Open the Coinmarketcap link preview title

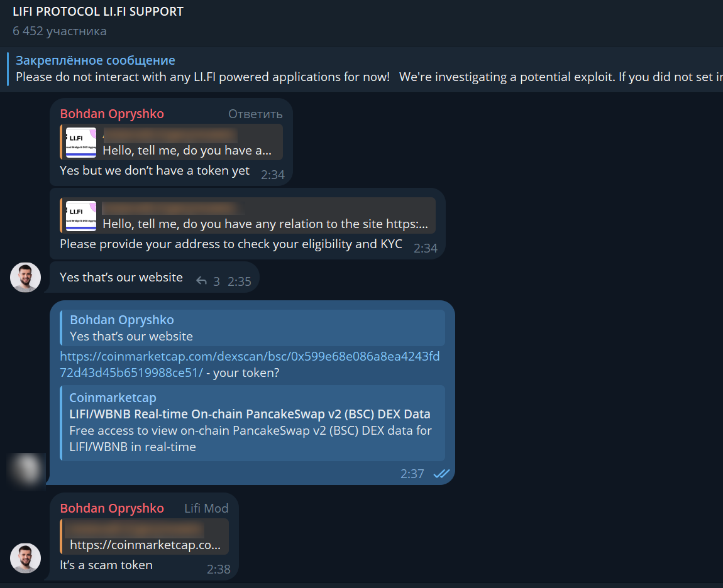[x=113, y=397]
